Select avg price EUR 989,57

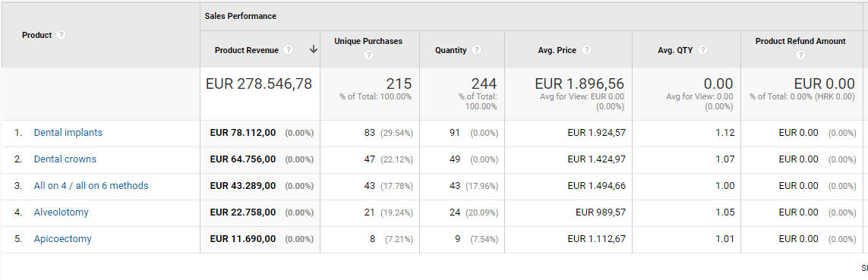coord(601,212)
